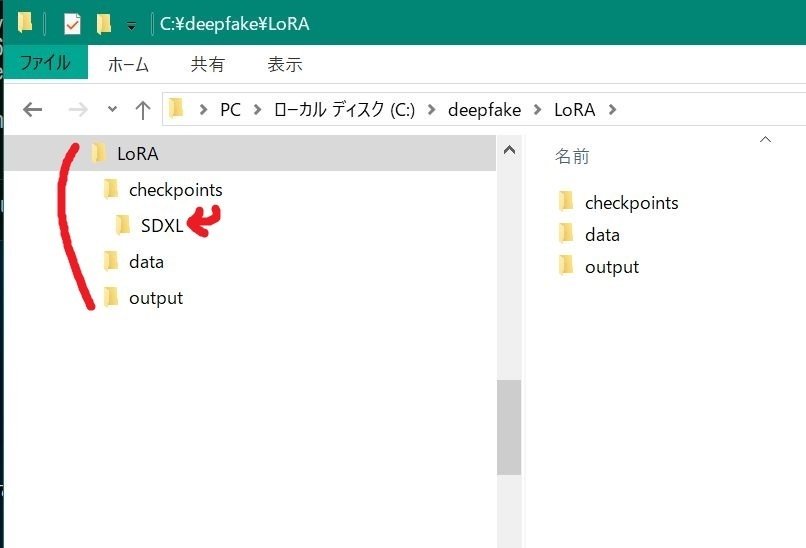Click the checkpoints folder icon in file list
The width and height of the screenshot is (806, 548).
(x=566, y=202)
